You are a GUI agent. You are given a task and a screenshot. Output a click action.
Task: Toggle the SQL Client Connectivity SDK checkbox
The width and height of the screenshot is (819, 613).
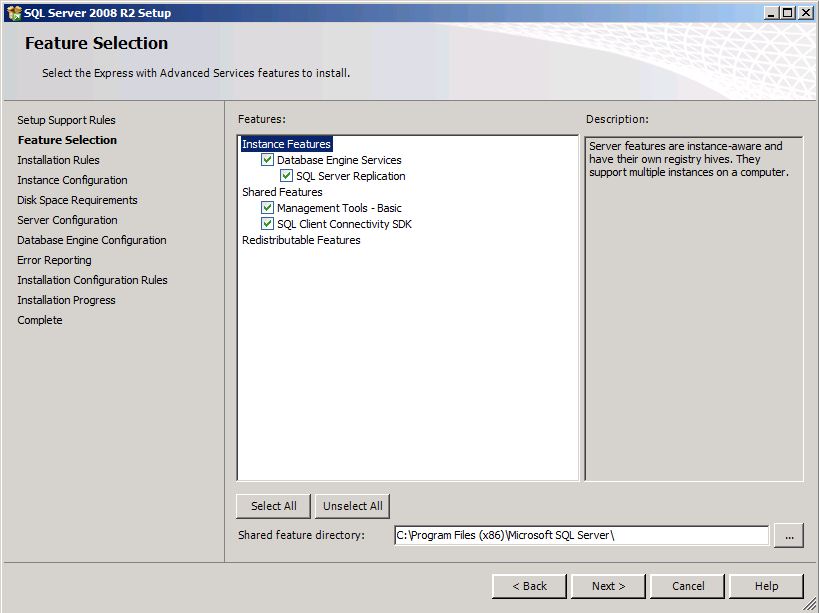click(267, 223)
